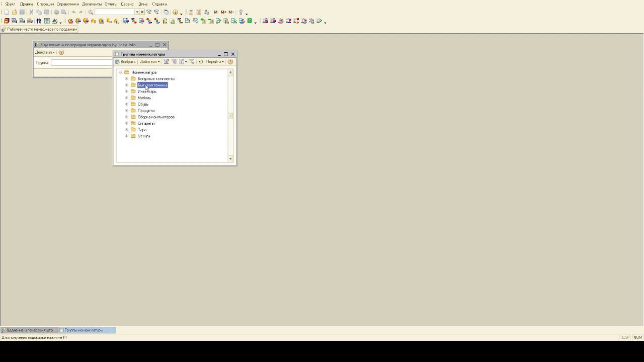Image resolution: width=644 pixels, height=362 pixels.
Task: Expand the Мебель group
Action: pyautogui.click(x=127, y=98)
